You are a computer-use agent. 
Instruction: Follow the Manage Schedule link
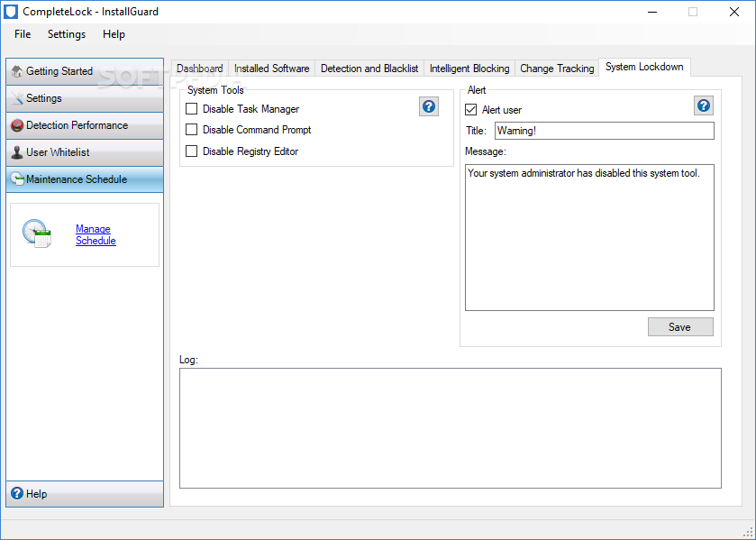96,234
